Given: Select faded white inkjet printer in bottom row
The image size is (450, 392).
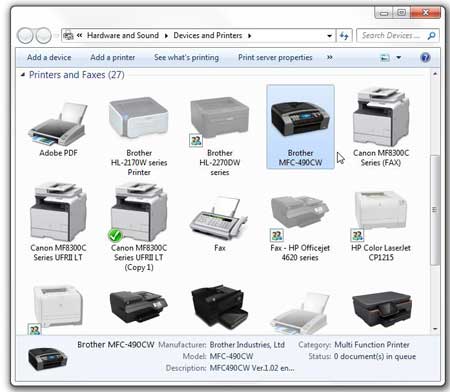Looking at the screenshot, I should (299, 313).
